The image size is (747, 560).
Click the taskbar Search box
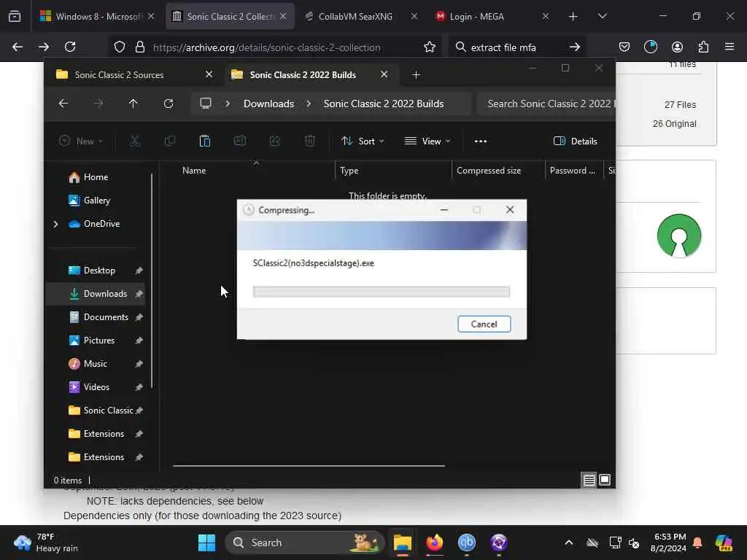[x=304, y=542]
